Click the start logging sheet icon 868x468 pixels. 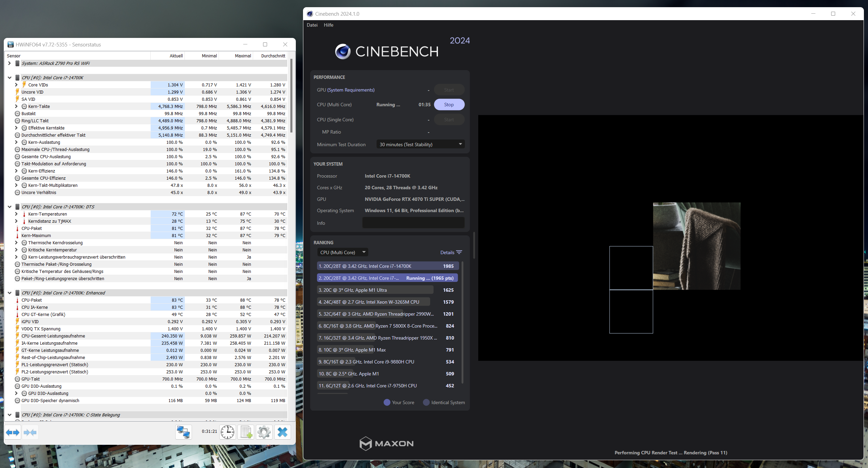click(x=246, y=432)
